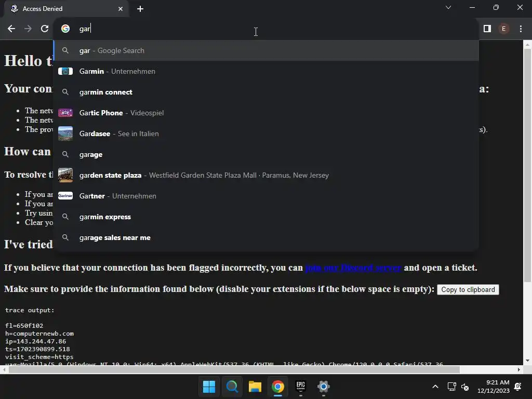This screenshot has width=532, height=399.
Task: Choose the 'garmin express' suggestion
Action: [267, 217]
